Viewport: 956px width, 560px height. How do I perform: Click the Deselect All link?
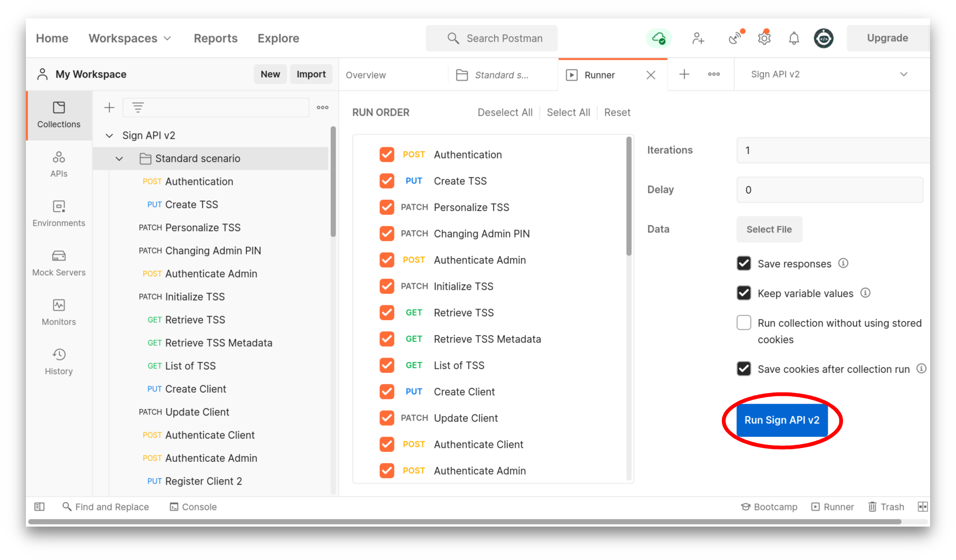(x=505, y=112)
